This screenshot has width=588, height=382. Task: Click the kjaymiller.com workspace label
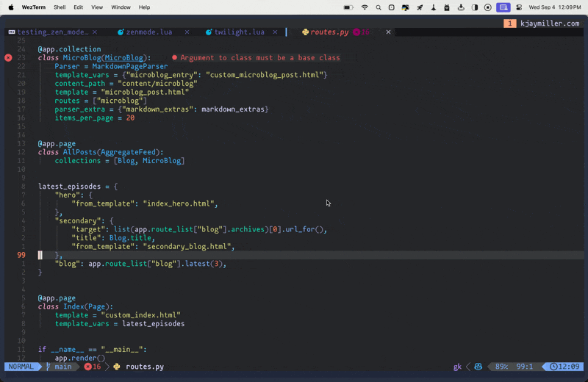coord(550,24)
